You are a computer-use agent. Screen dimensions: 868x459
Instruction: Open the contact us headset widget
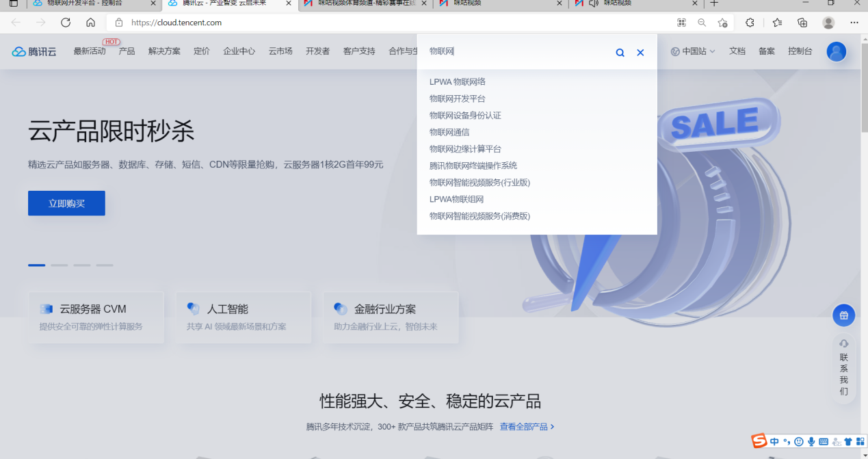(843, 368)
